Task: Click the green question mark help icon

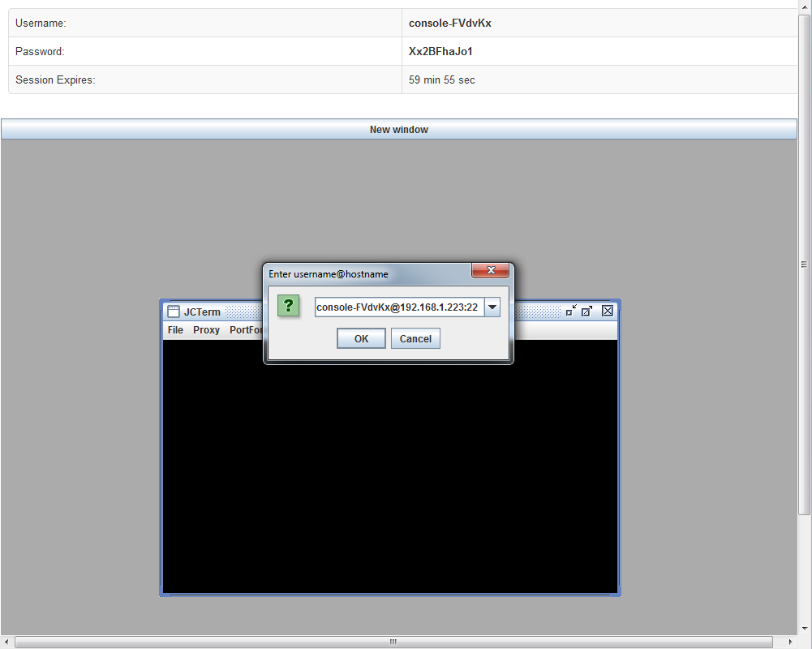Action: click(x=289, y=307)
